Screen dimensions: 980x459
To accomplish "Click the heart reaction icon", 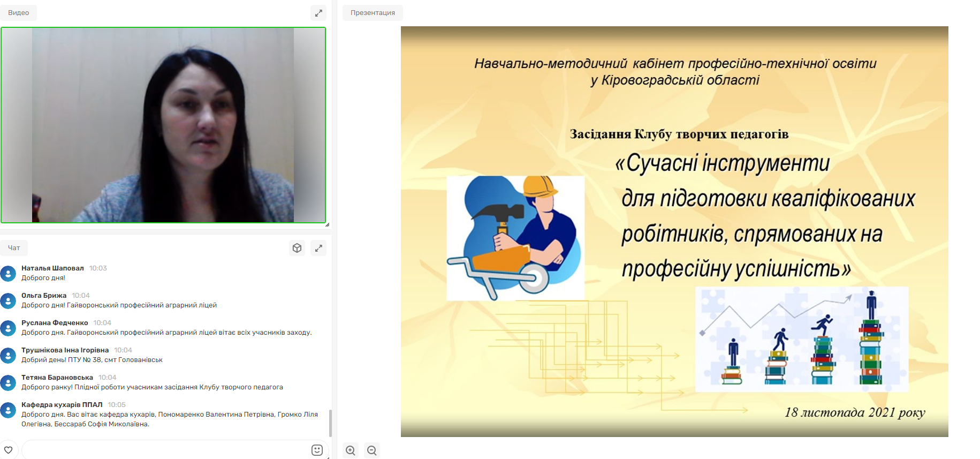I will click(x=9, y=450).
